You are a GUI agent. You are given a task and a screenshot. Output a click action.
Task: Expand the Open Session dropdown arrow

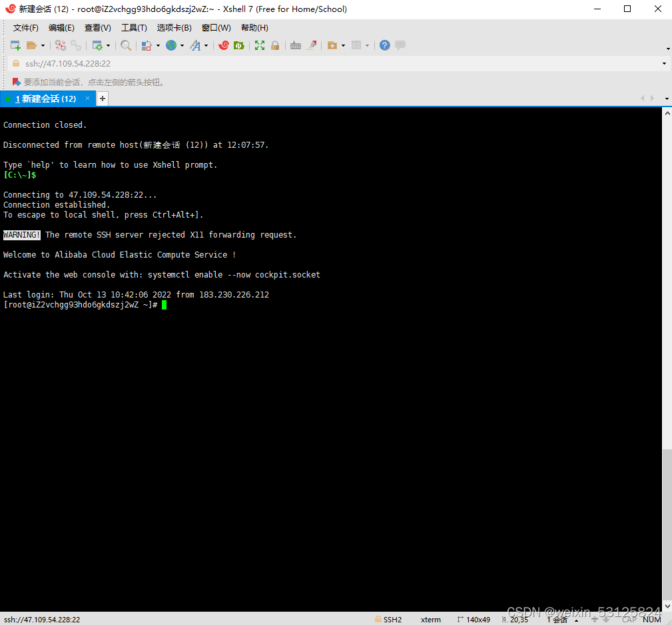point(43,45)
